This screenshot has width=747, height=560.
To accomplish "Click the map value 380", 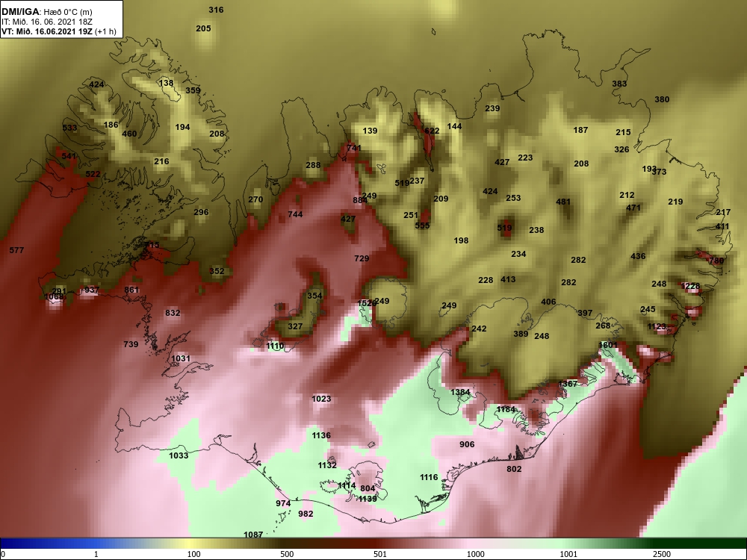I will (662, 100).
